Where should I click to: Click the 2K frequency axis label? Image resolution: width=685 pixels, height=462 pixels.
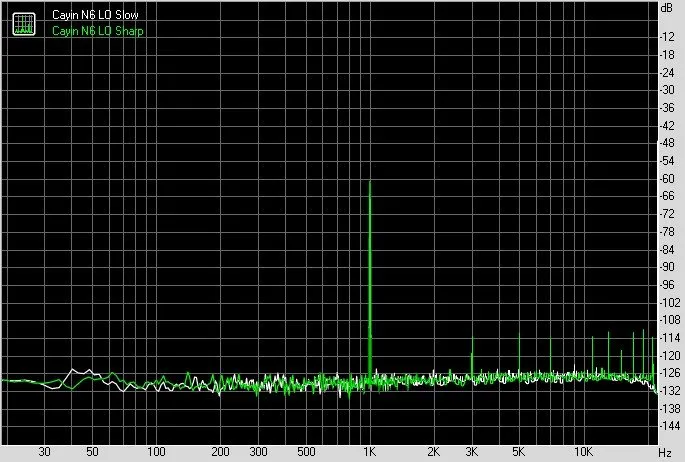tap(433, 452)
